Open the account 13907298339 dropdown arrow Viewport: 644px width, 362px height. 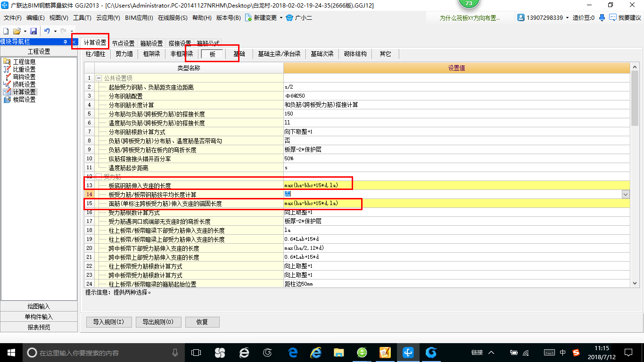tap(567, 17)
